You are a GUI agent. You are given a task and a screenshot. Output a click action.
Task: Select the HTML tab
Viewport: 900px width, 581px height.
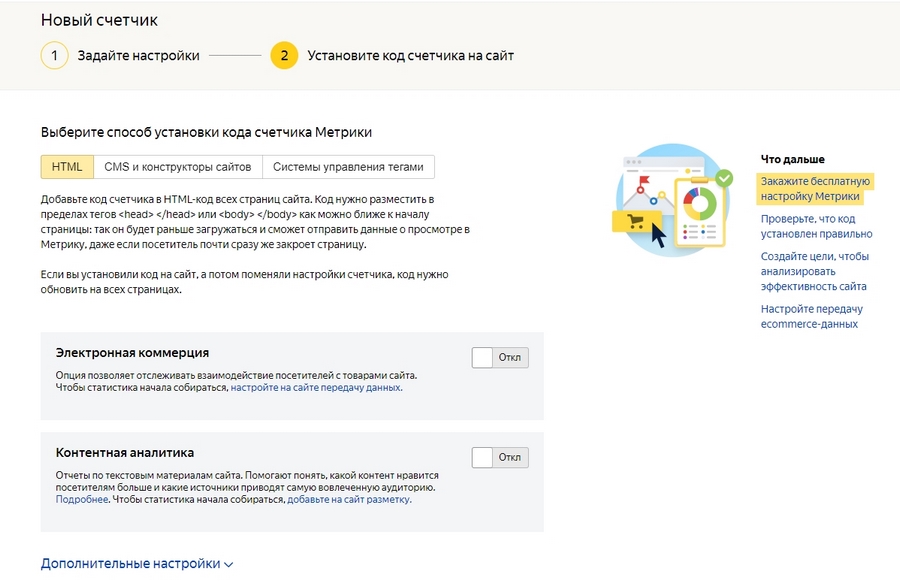point(67,167)
